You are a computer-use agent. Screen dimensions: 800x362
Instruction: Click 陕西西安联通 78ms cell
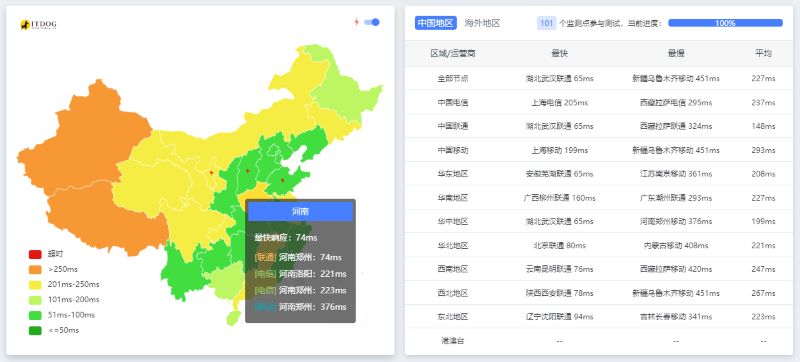559,293
